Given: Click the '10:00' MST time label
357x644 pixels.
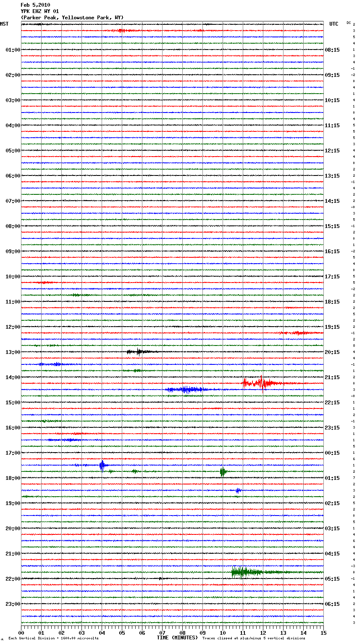Looking at the screenshot, I should [13, 277].
